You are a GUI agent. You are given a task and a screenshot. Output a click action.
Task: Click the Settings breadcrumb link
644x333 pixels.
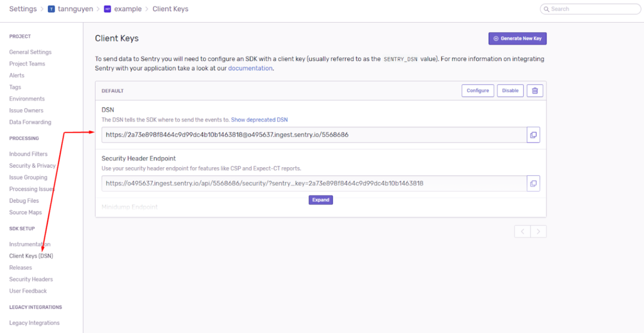click(x=23, y=9)
